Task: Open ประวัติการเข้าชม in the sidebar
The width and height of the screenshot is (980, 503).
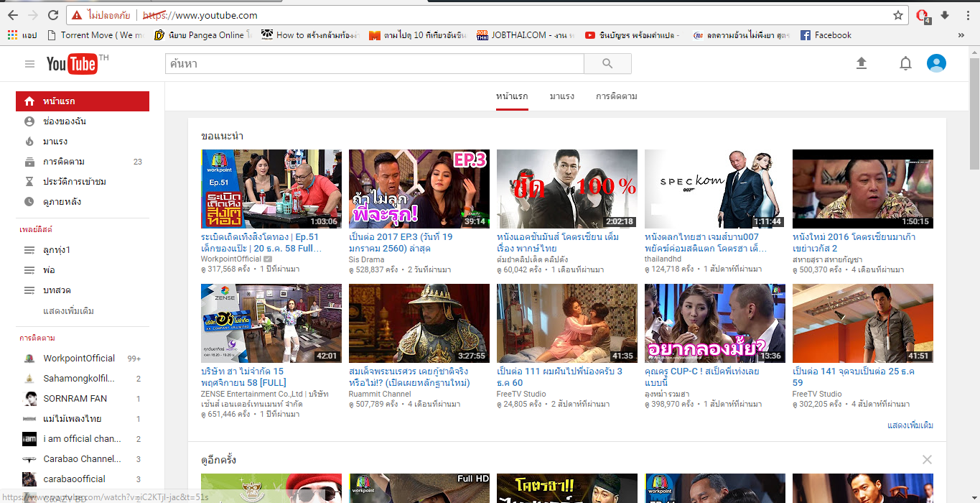Action: (x=75, y=182)
